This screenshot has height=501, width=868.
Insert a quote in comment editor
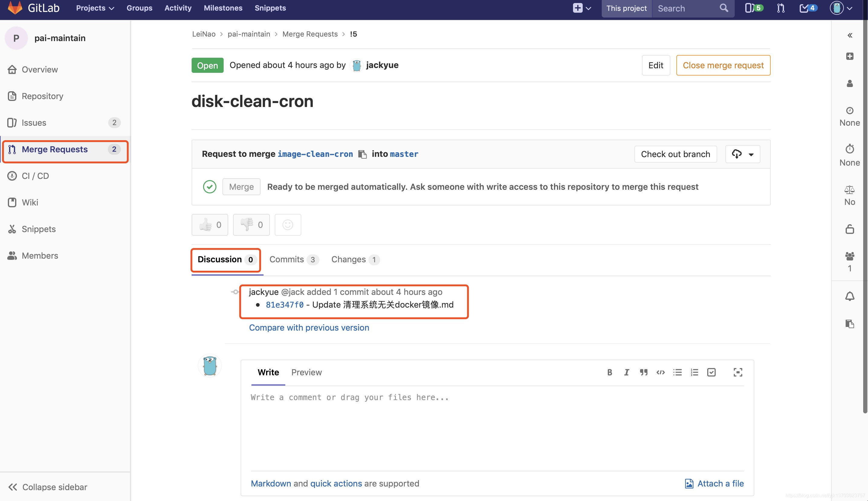pyautogui.click(x=644, y=372)
